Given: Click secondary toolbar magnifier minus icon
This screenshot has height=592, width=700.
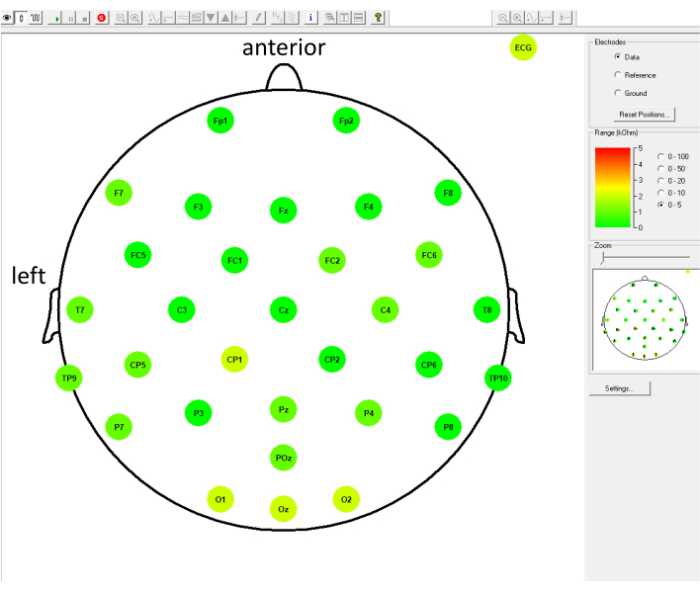Looking at the screenshot, I should pos(502,18).
